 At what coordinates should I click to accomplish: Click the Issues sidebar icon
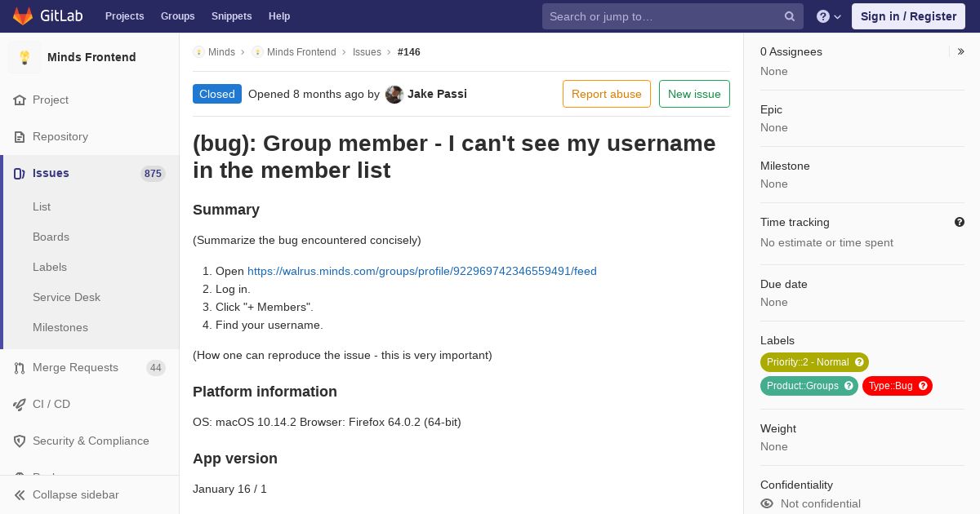point(20,173)
